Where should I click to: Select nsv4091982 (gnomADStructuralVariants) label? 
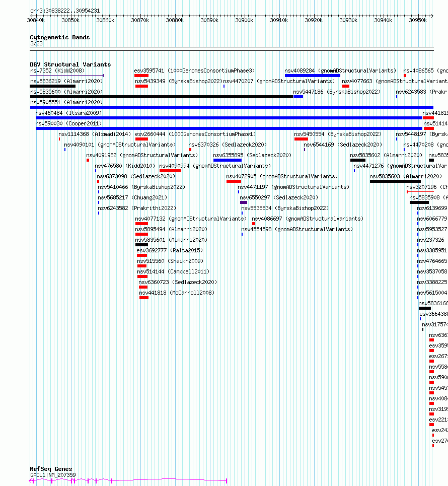[x=142, y=155]
